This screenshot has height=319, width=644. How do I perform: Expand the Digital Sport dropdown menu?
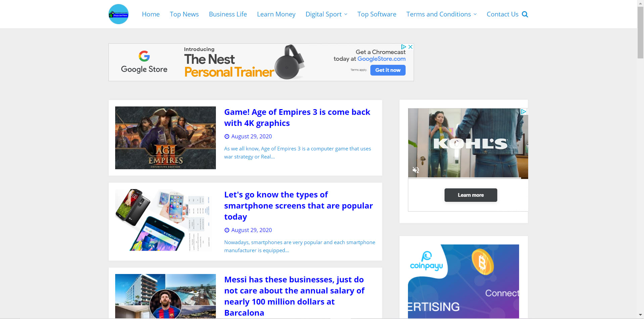click(x=326, y=14)
